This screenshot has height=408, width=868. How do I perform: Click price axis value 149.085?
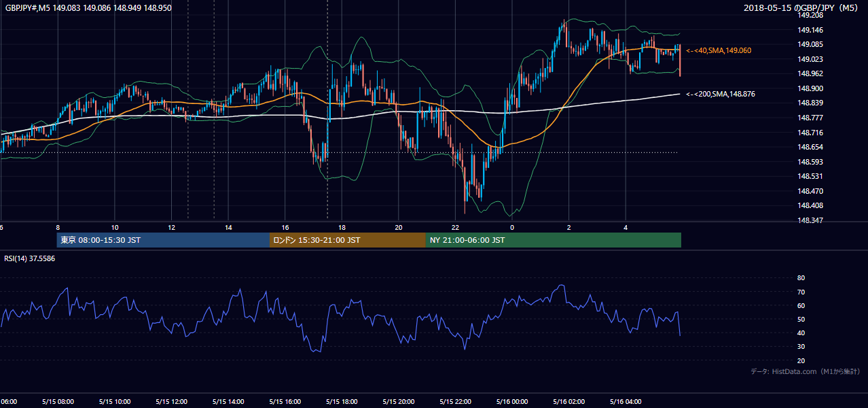tap(810, 44)
